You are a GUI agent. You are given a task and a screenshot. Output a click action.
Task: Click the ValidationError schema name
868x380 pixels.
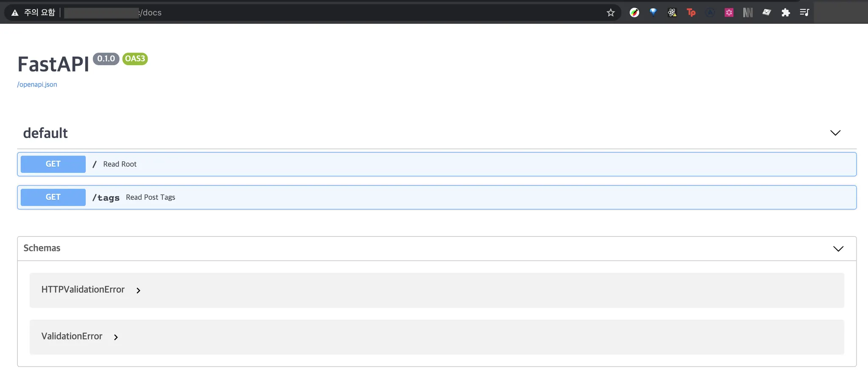(x=72, y=336)
